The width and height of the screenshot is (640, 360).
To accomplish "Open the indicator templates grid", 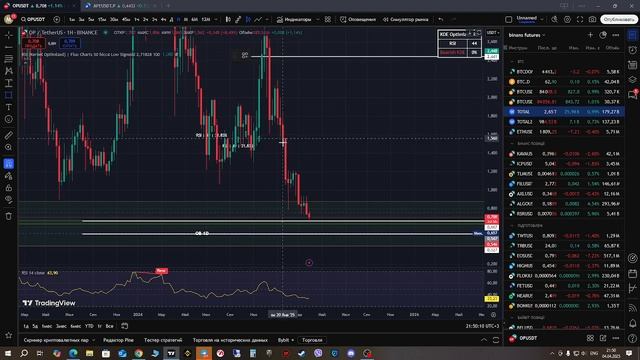I will [x=328, y=19].
